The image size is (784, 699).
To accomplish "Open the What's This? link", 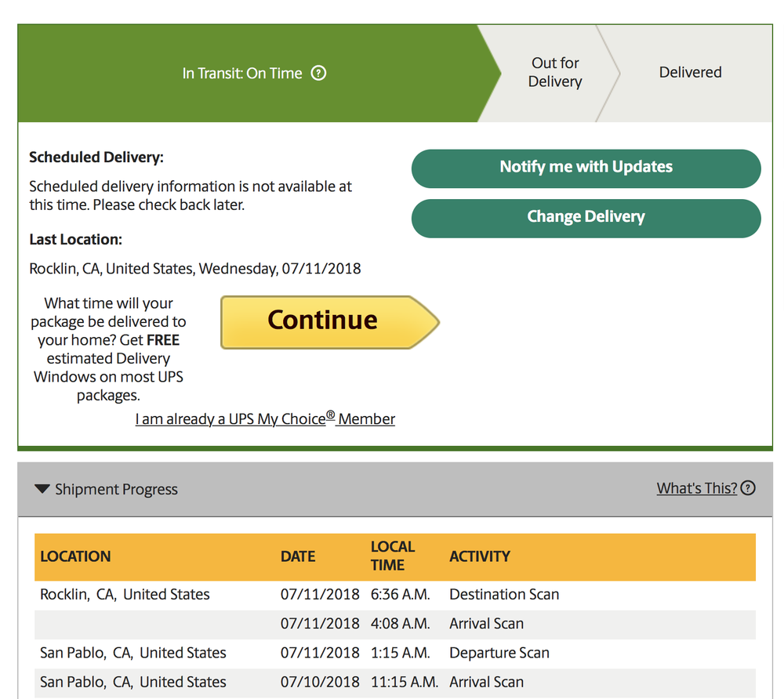I will 696,488.
